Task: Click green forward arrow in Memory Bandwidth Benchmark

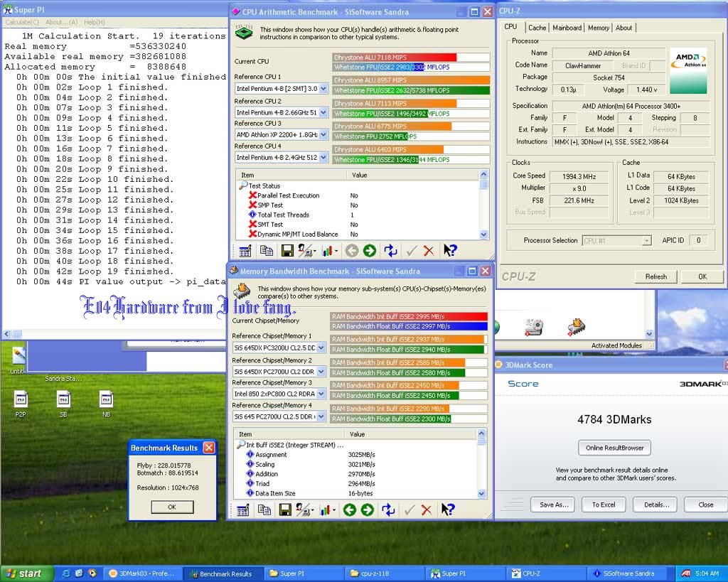Action: tap(368, 510)
